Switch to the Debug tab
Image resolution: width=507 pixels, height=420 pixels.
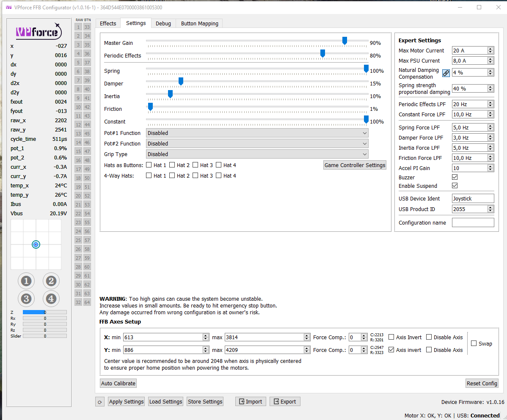click(163, 23)
